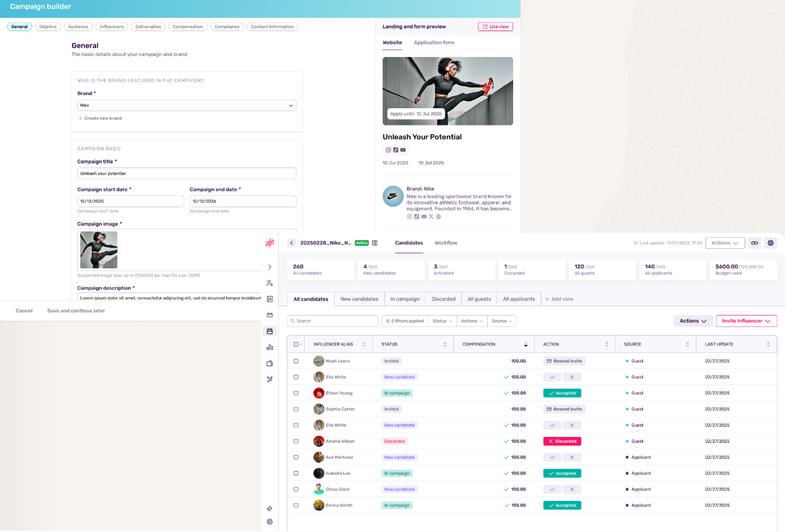The width and height of the screenshot is (785, 532).
Task: Accept Chloe Clark with the checkmark
Action: coord(552,489)
